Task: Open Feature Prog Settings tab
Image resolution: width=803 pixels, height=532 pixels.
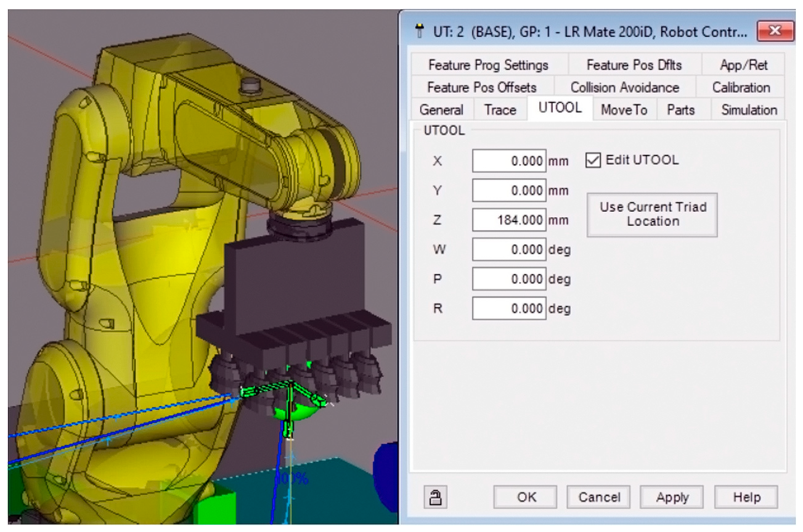Action: point(488,65)
